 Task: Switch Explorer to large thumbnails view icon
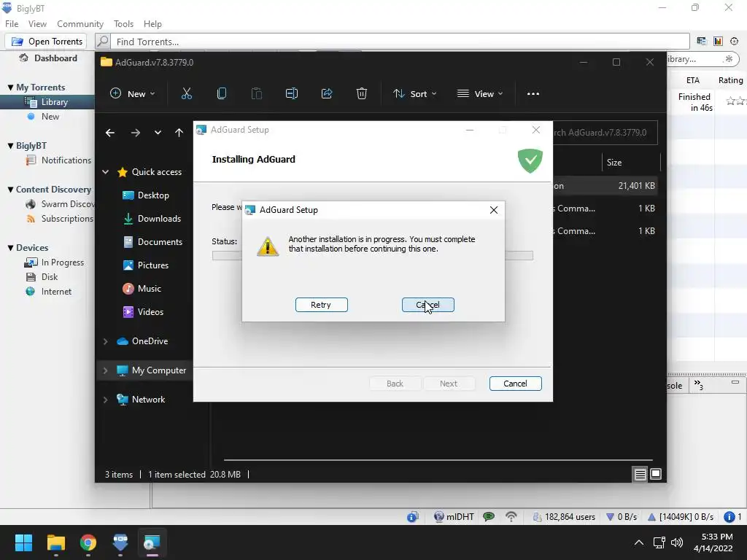656,474
